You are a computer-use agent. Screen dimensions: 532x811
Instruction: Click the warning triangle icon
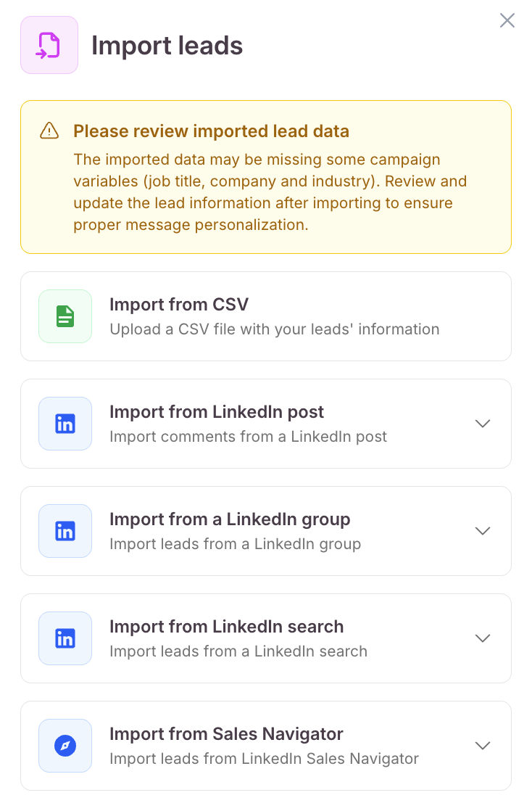[49, 131]
